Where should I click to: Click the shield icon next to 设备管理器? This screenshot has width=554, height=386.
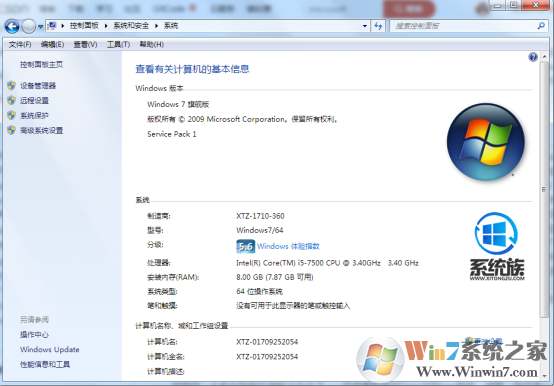point(11,85)
